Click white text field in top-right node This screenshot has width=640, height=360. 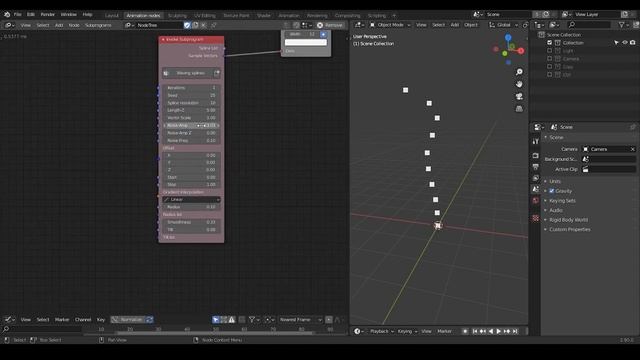pyautogui.click(x=306, y=42)
